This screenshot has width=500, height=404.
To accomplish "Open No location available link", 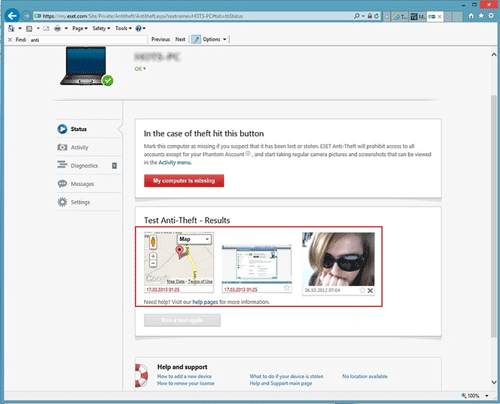I will (365, 376).
